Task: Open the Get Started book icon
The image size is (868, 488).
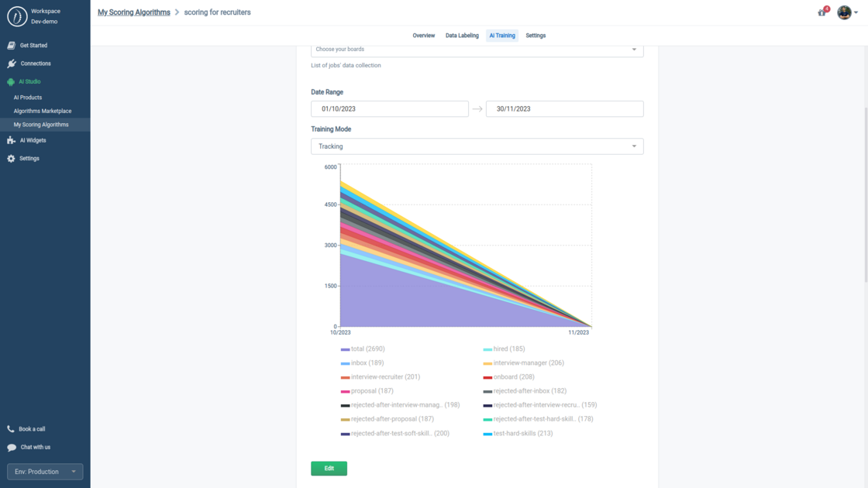Action: 11,46
